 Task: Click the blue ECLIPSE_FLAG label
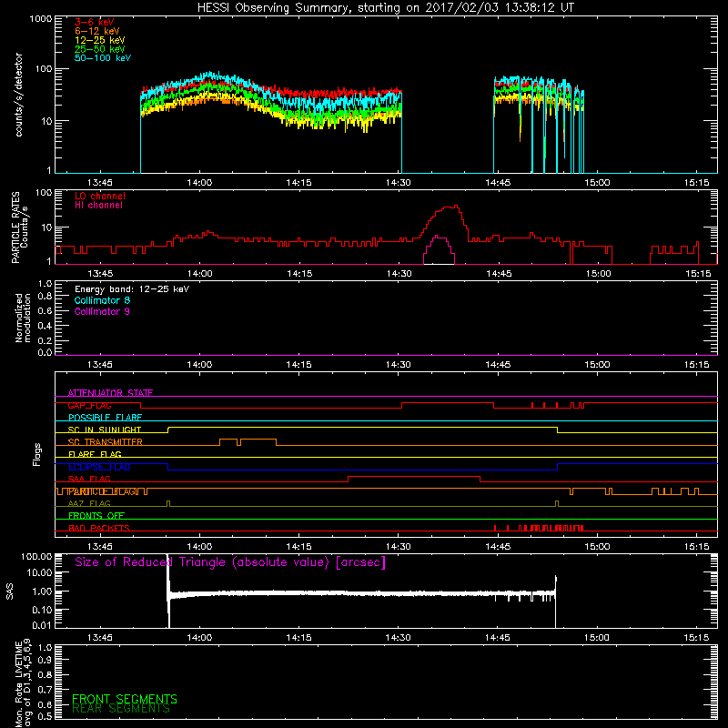tap(99, 467)
